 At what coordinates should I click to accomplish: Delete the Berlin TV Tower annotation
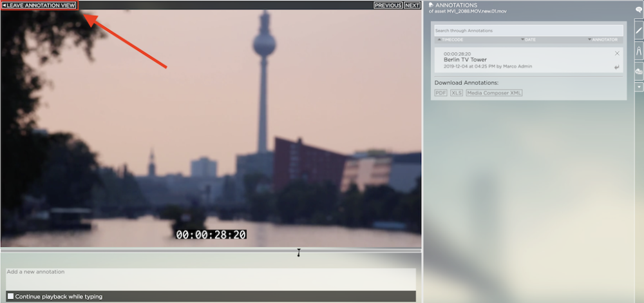[x=617, y=54]
